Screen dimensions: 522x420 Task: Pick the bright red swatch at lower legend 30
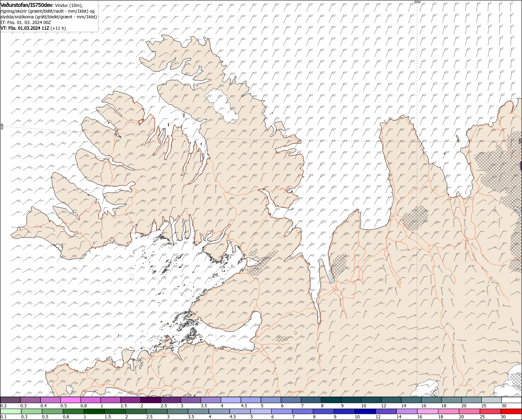511,411
